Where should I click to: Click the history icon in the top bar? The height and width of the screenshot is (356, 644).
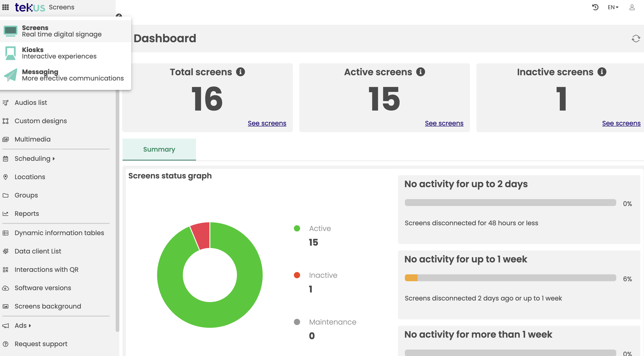[x=596, y=7]
